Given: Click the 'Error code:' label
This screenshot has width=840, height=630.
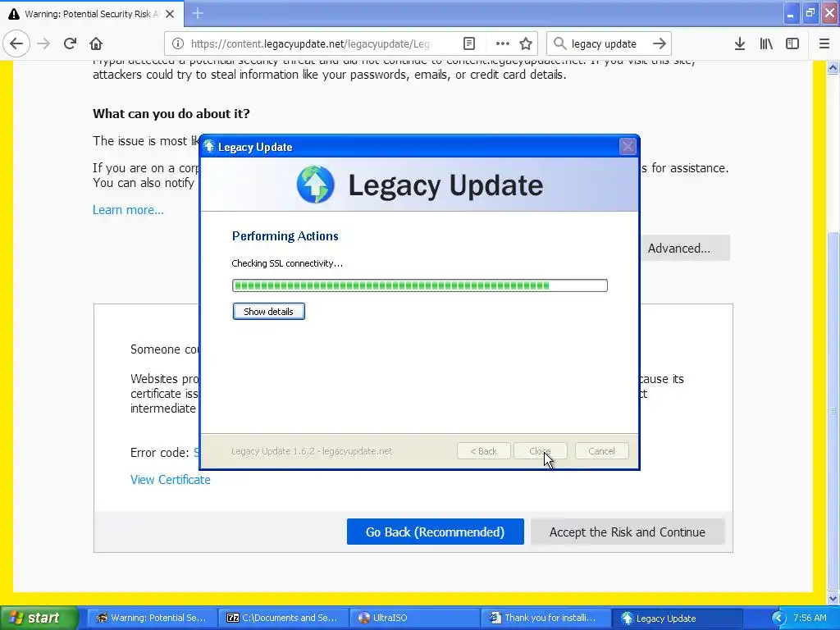Looking at the screenshot, I should click(160, 453).
